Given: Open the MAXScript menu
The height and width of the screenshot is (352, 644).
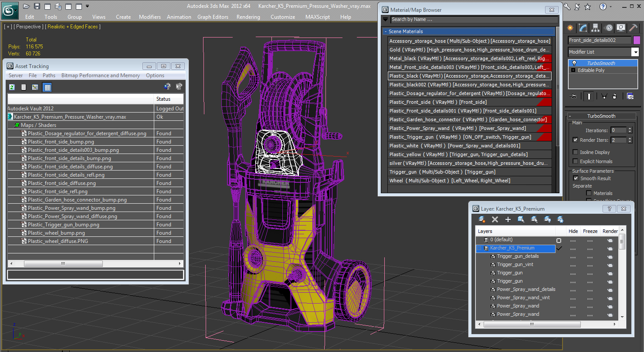Looking at the screenshot, I should [x=317, y=17].
